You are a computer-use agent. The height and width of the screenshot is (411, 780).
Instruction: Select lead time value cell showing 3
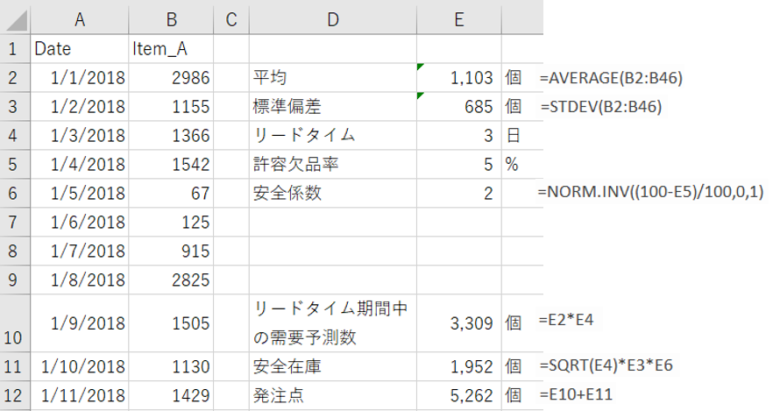click(459, 135)
